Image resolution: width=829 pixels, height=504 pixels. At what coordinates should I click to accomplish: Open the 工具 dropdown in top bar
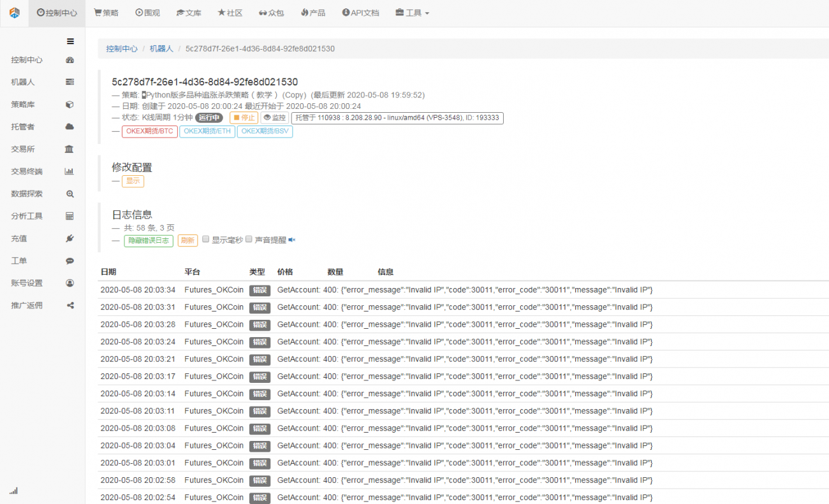412,13
